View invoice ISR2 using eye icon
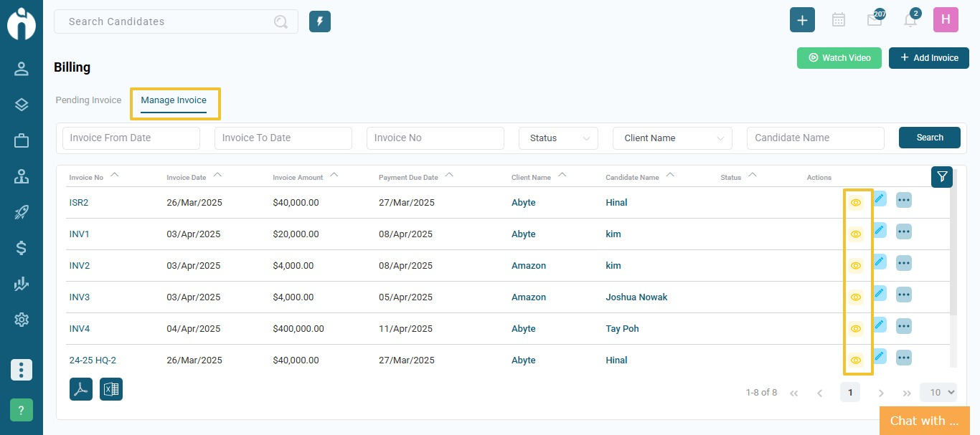980x435 pixels. tap(855, 203)
